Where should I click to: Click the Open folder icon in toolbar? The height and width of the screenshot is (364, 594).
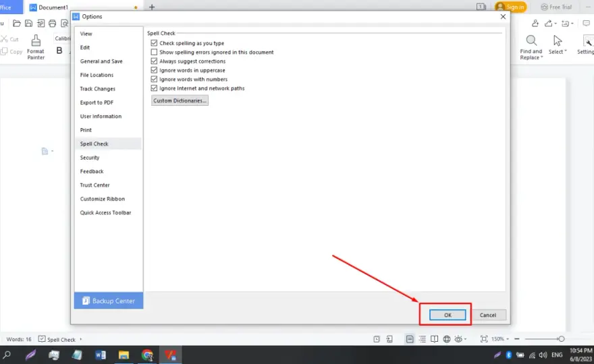pyautogui.click(x=17, y=24)
